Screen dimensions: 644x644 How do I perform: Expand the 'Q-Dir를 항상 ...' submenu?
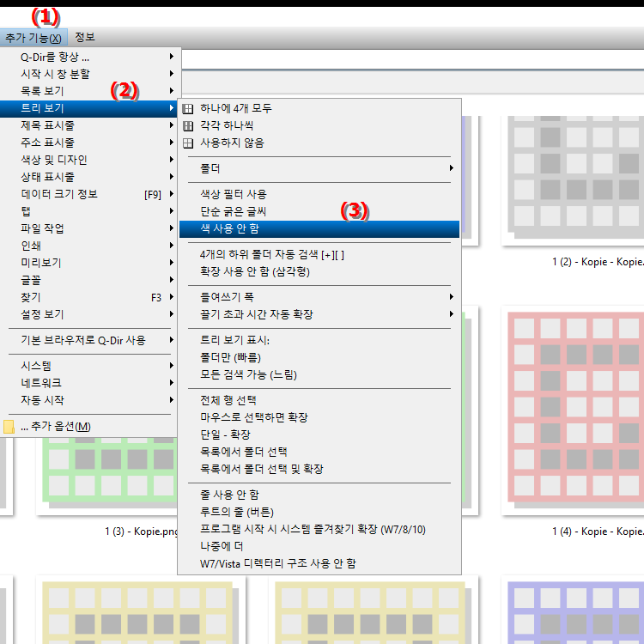coord(88,57)
